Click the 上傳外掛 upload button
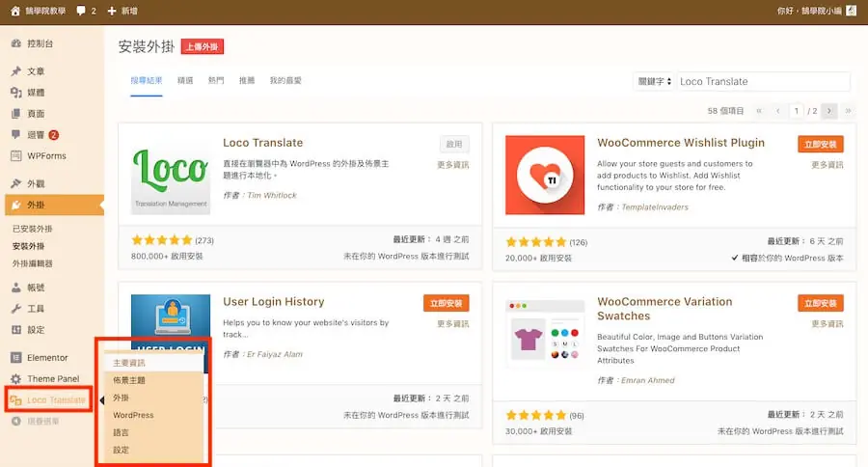The height and width of the screenshot is (467, 868). (203, 46)
